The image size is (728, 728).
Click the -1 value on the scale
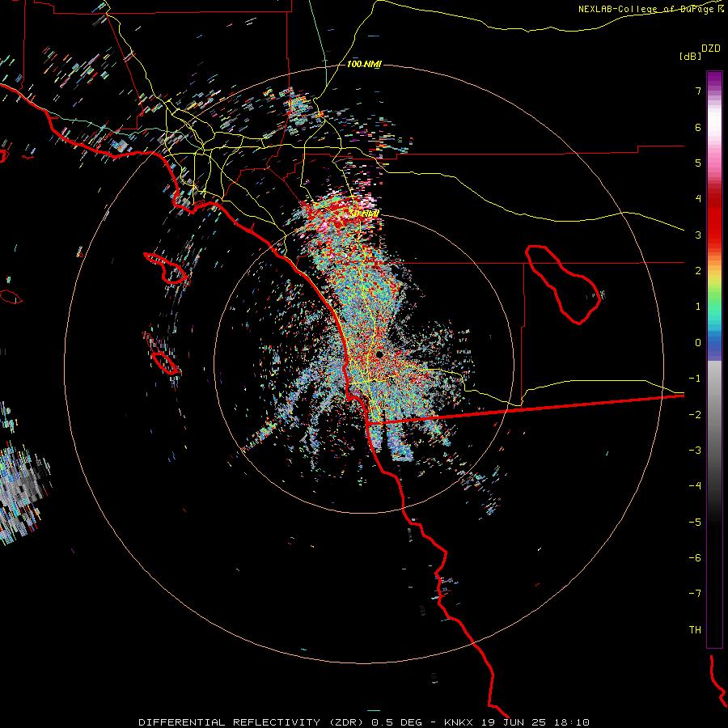[x=695, y=379]
